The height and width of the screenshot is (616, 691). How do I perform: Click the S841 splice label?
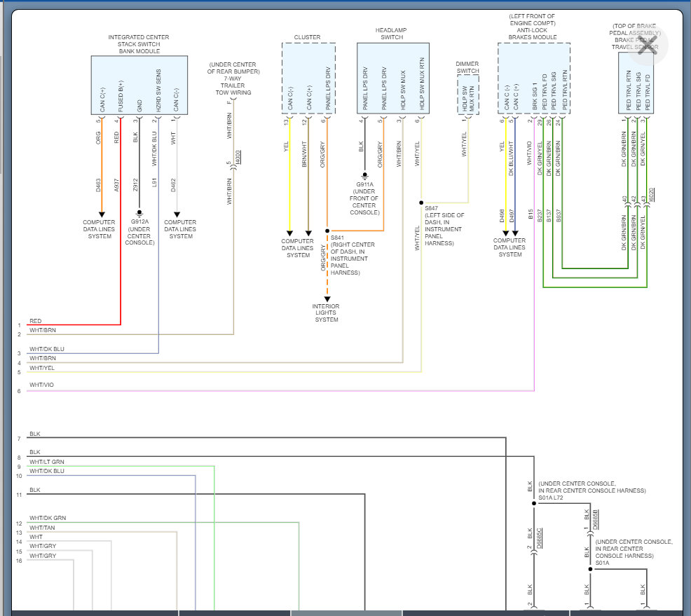(337, 238)
